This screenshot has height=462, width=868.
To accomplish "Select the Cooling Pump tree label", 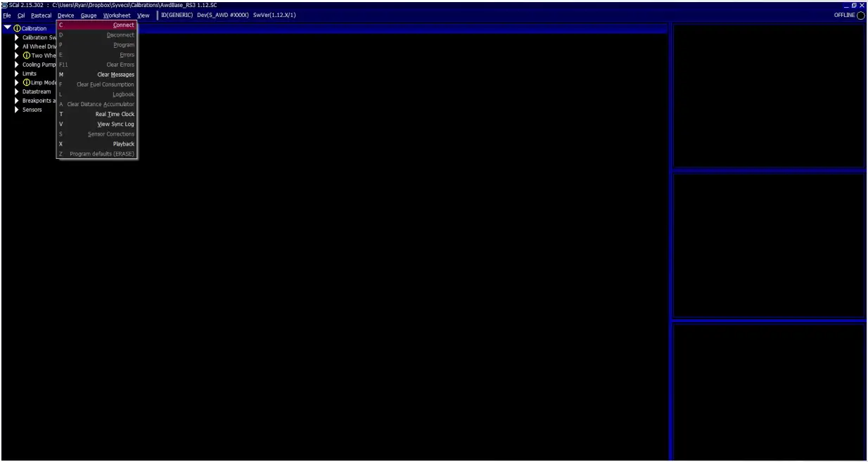I will (39, 65).
